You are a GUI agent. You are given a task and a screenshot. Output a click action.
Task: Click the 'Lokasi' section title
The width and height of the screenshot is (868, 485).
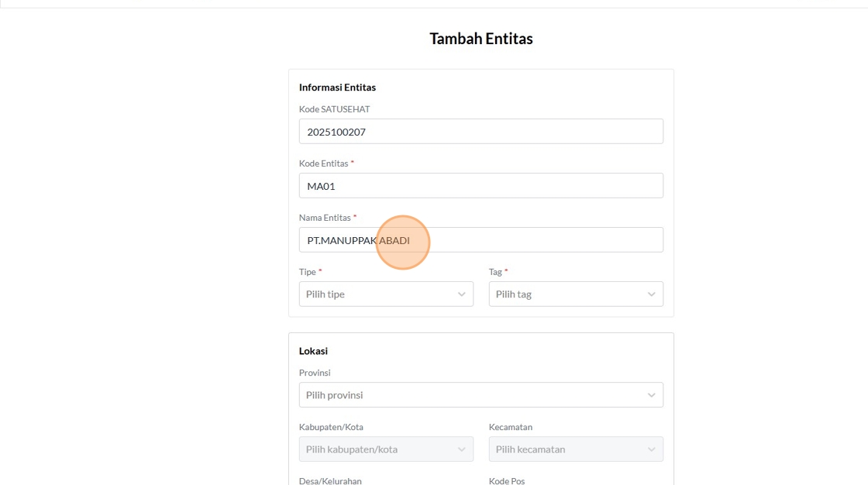tap(313, 351)
